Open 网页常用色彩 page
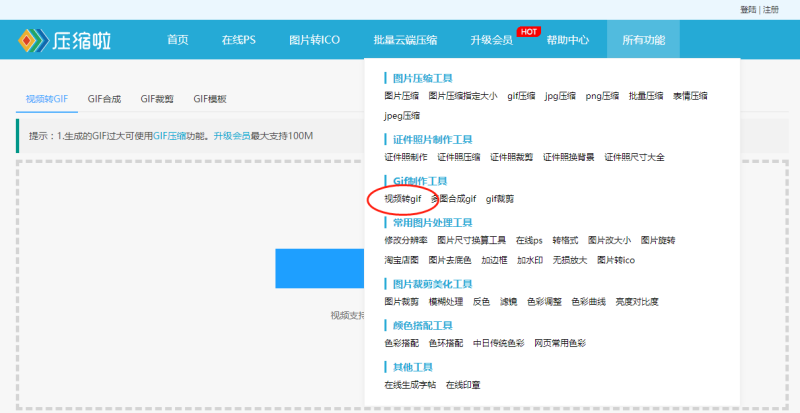 pos(560,343)
